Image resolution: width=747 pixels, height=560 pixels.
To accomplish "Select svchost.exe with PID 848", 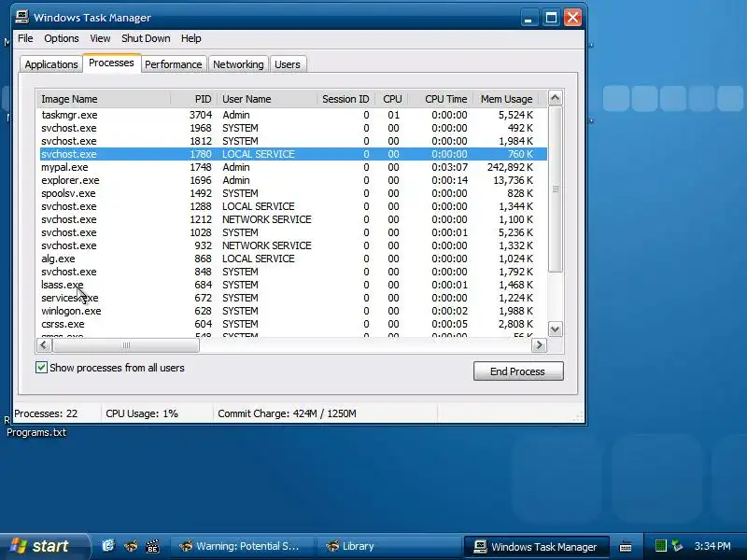I will (x=293, y=272).
